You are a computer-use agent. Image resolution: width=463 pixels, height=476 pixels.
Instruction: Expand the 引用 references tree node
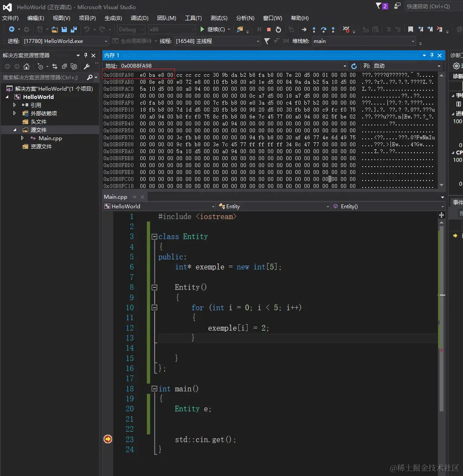pyautogui.click(x=14, y=105)
